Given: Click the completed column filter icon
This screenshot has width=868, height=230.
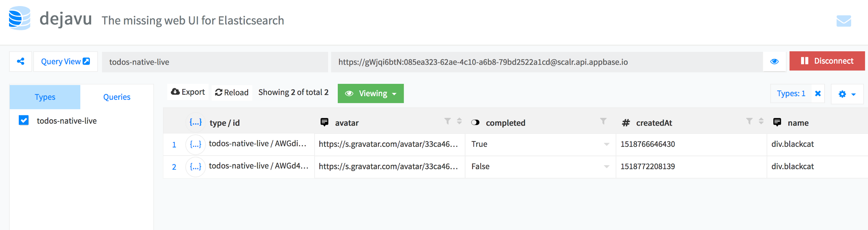Looking at the screenshot, I should tap(603, 121).
